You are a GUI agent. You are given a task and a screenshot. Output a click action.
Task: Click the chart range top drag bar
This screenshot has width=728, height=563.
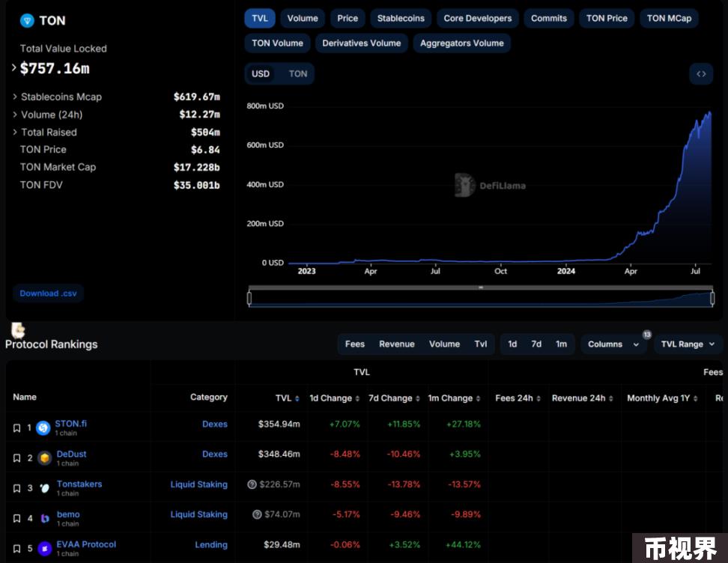coord(481,287)
